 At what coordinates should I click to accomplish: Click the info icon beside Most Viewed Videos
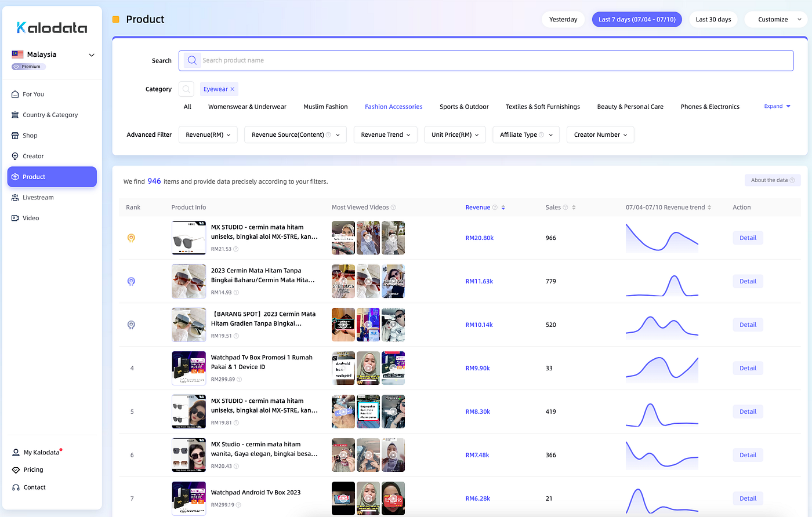coord(393,207)
